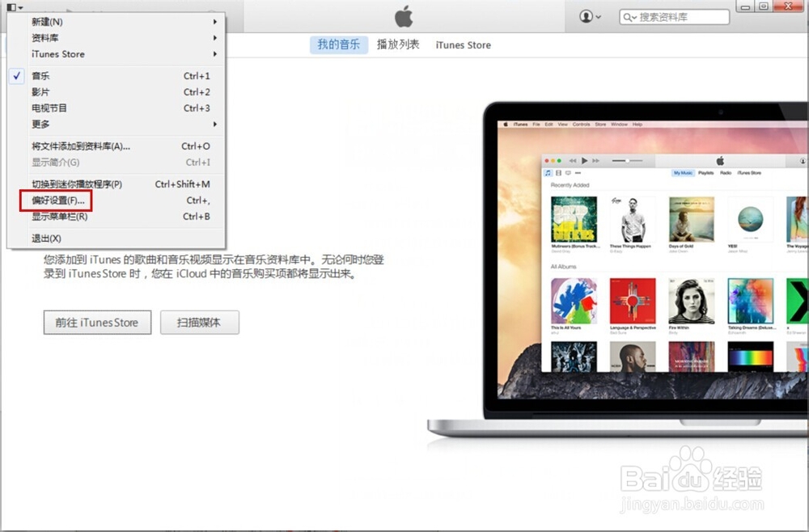Maximize the iTunes window
The image size is (809, 532).
[764, 6]
